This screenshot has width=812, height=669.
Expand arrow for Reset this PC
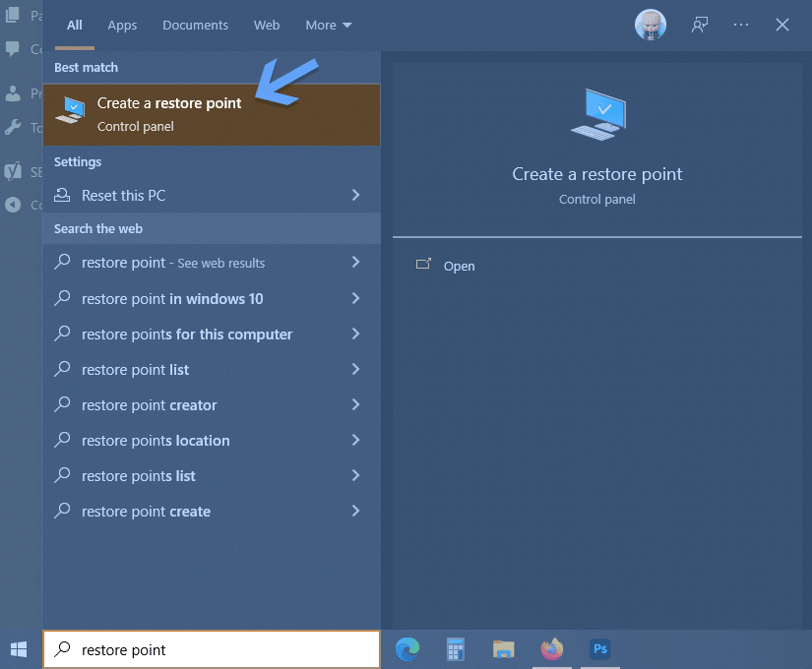click(355, 195)
